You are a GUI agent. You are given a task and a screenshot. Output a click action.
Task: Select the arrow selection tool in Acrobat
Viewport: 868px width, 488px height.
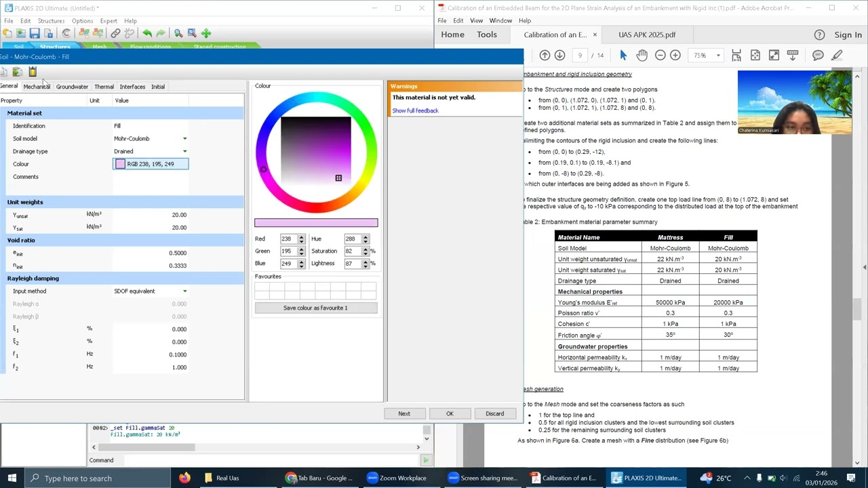click(623, 55)
